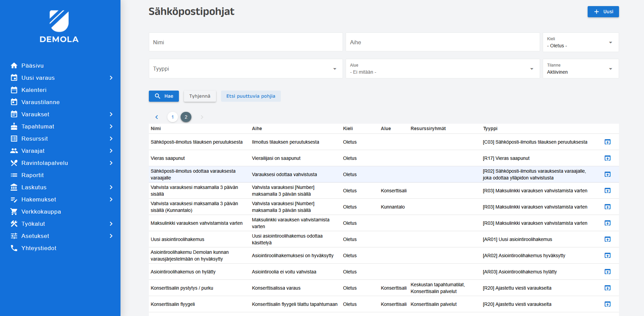Click the Tapahtumat cake icon
This screenshot has width=644, height=316.
pyautogui.click(x=14, y=126)
